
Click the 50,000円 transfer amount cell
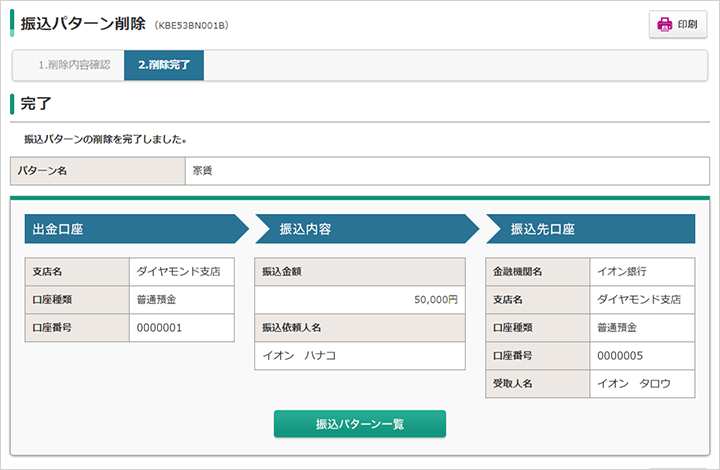[x=360, y=300]
